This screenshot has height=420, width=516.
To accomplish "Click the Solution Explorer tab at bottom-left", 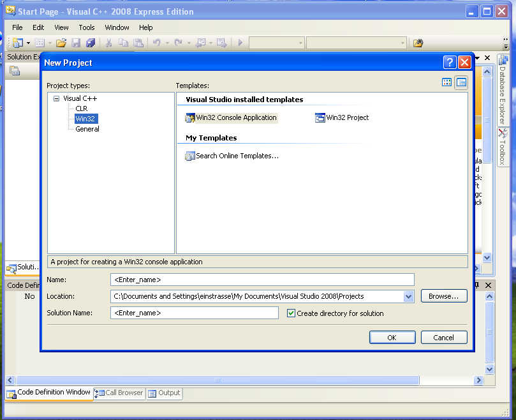I will (x=22, y=267).
